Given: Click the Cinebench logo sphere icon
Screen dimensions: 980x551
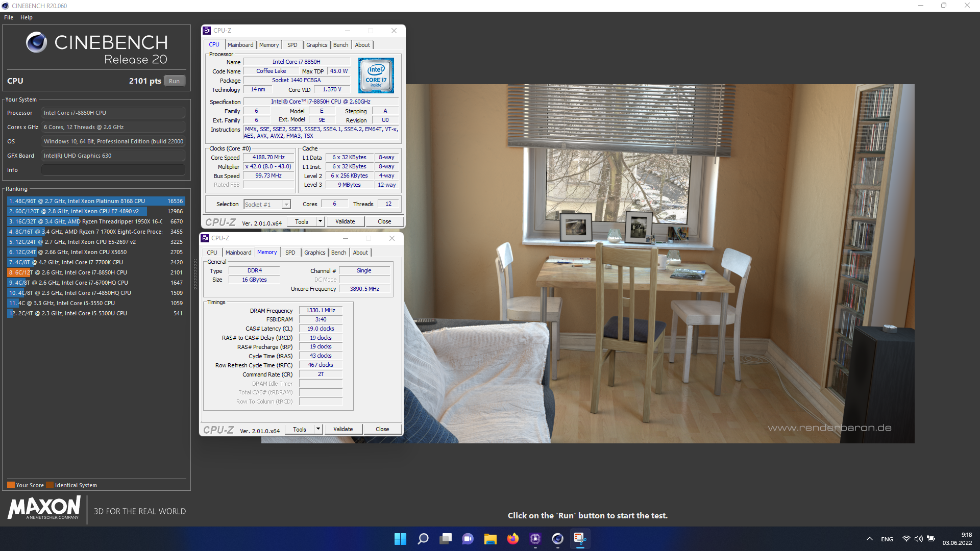Looking at the screenshot, I should tap(36, 42).
